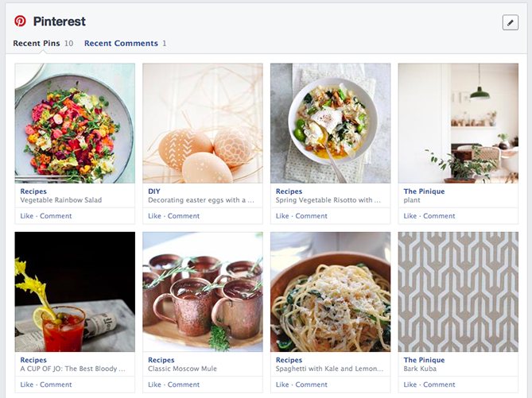Viewport: 532px width, 398px height.
Task: View the Spring Vegetable Risotto picture
Action: pos(330,123)
